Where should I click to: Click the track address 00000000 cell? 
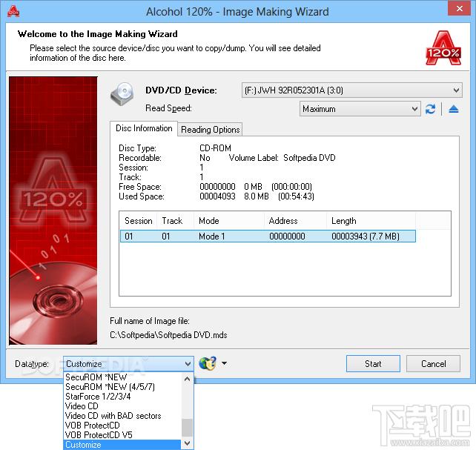click(287, 236)
